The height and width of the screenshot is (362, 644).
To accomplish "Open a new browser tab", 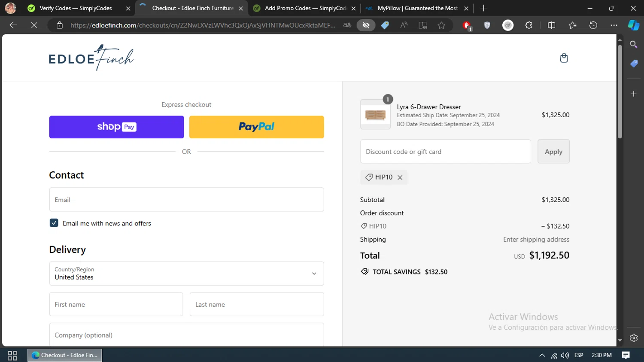I will [x=484, y=8].
